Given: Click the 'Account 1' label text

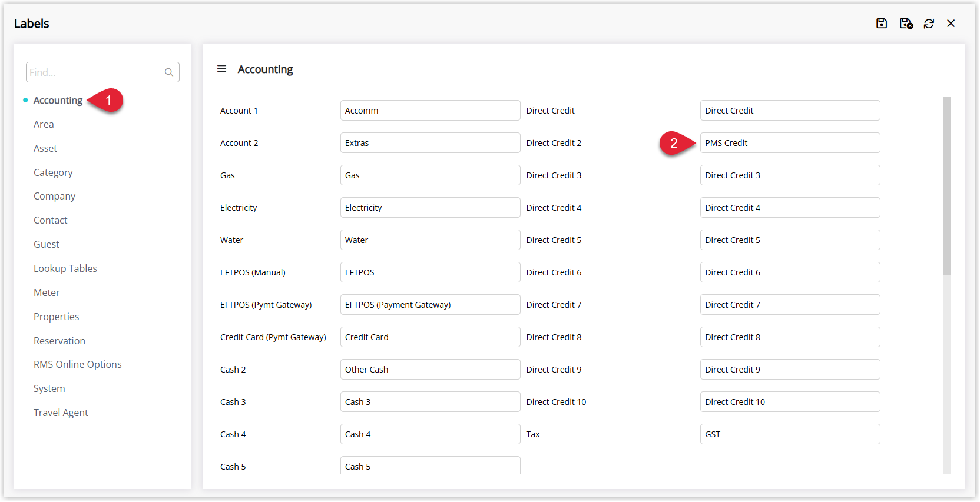Looking at the screenshot, I should pos(239,111).
